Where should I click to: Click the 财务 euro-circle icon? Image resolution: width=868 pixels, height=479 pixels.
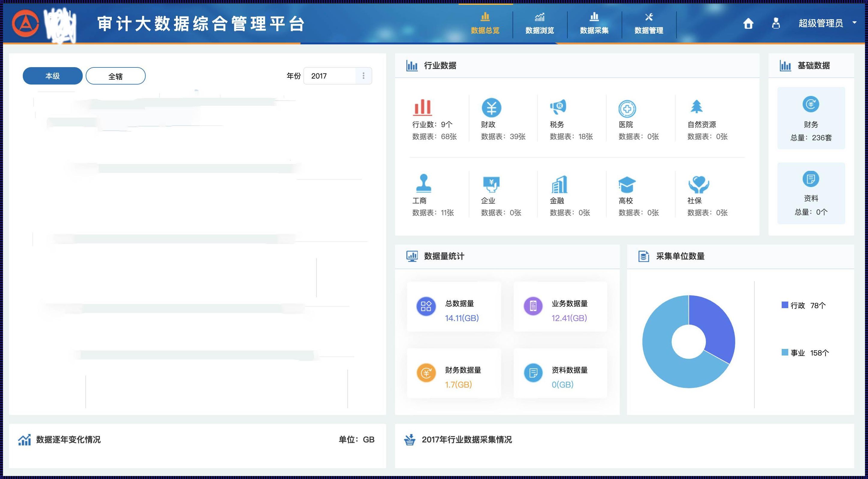click(x=811, y=104)
